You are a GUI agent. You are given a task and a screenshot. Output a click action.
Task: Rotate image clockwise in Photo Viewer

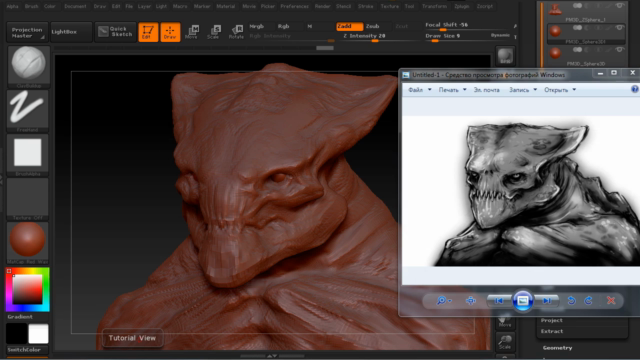[x=589, y=301]
